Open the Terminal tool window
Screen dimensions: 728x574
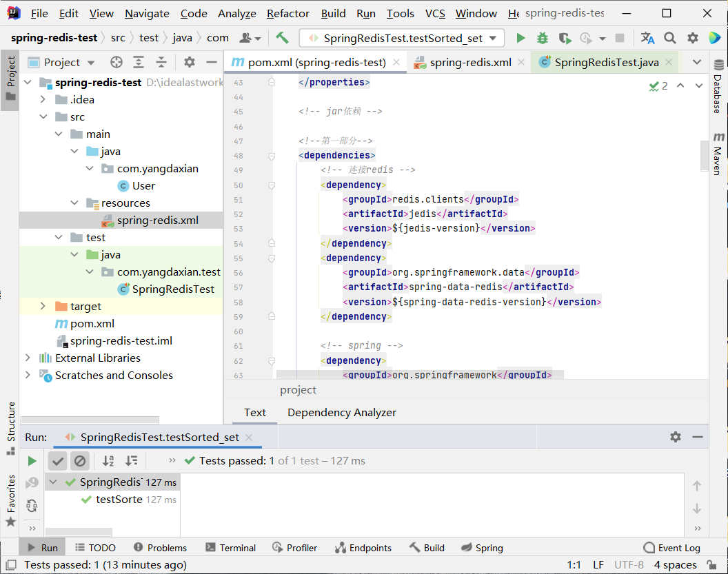click(x=231, y=548)
